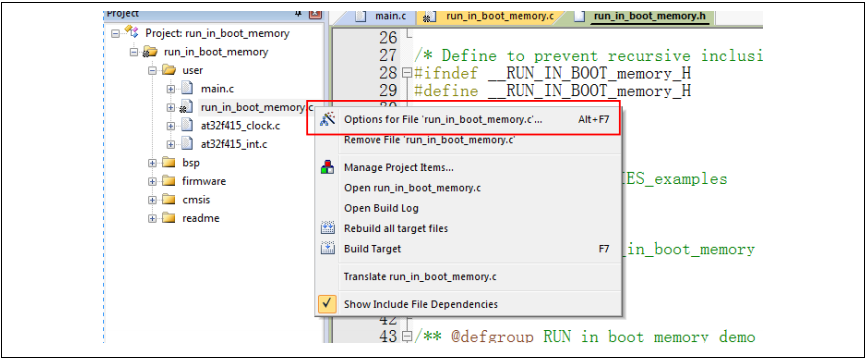
Task: Select the readme folder label
Action: tap(201, 218)
